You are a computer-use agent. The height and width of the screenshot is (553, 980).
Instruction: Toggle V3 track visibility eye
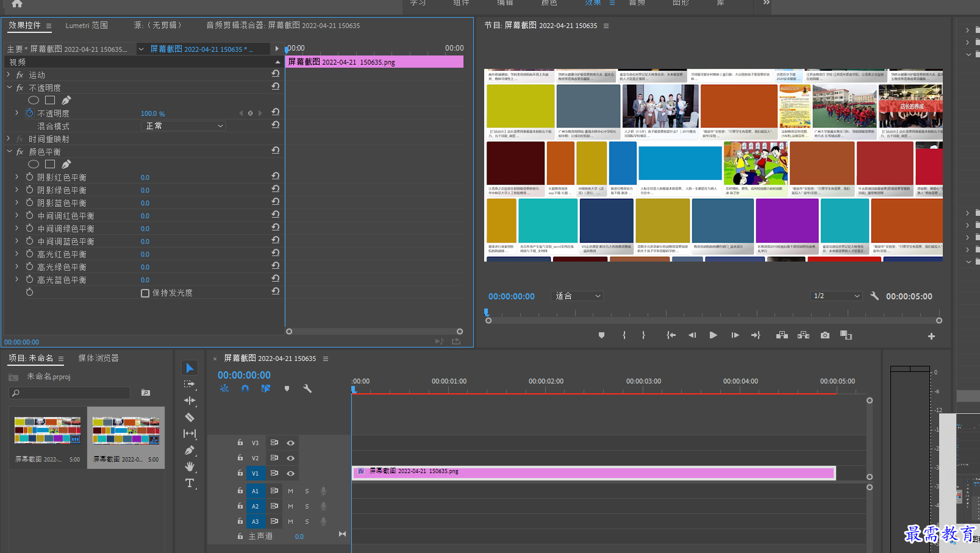pos(290,443)
